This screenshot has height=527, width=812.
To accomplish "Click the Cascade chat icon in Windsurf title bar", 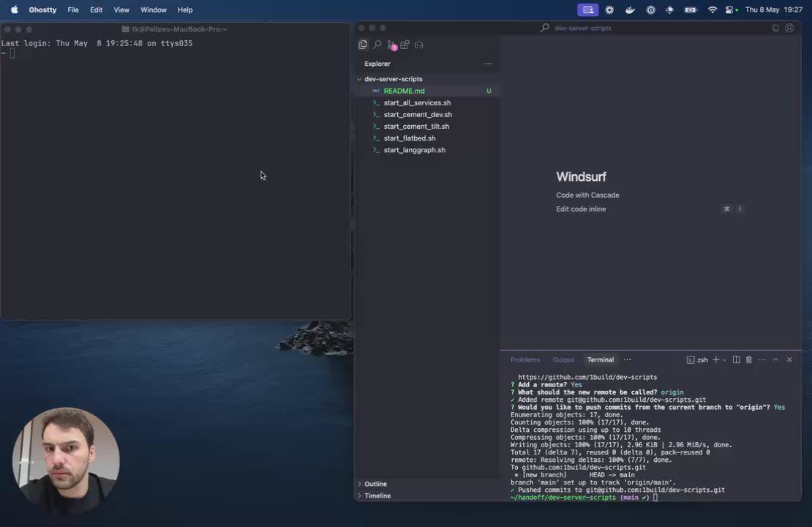I will pos(775,28).
